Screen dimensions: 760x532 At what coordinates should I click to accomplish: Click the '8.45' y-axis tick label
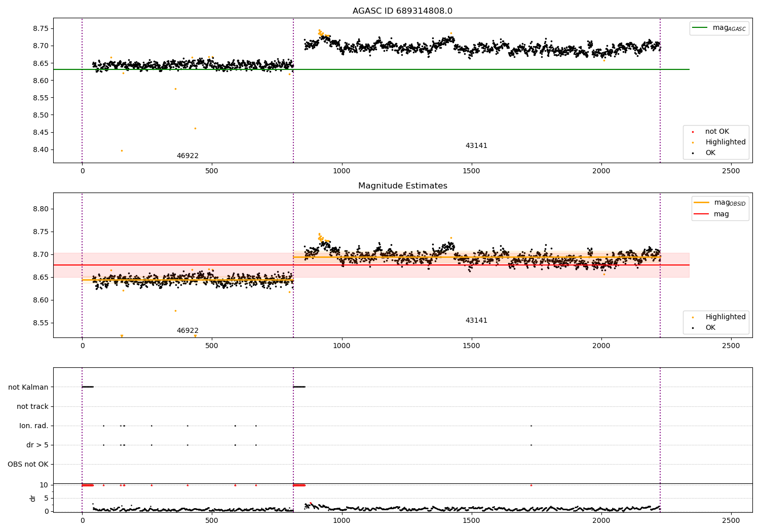pyautogui.click(x=41, y=133)
